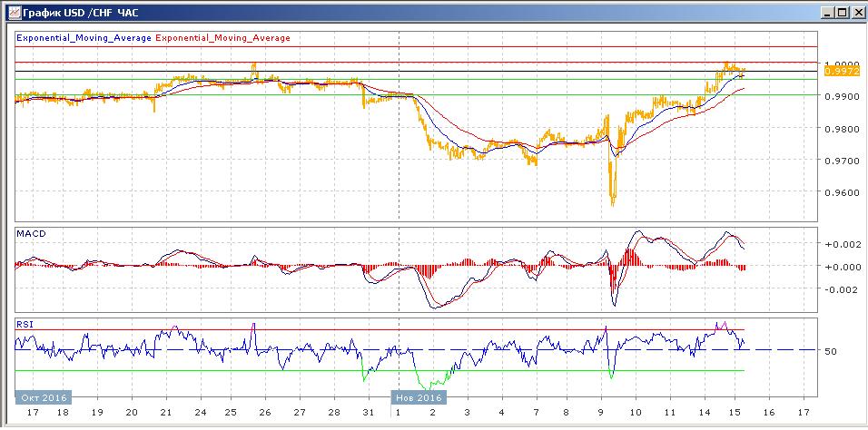Select date 21 on the time axis
Image resolution: width=868 pixels, height=430 pixels.
pos(167,413)
